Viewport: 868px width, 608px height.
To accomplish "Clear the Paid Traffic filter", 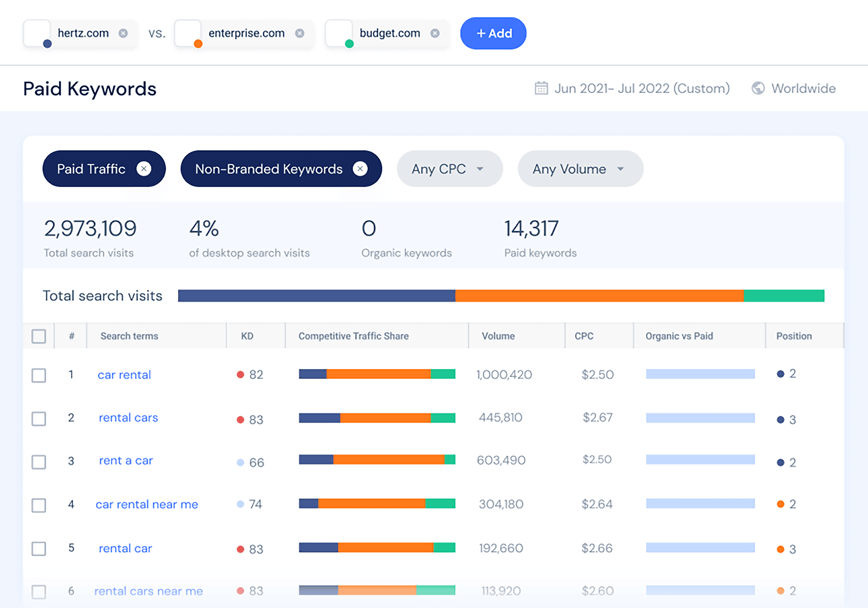I will [144, 169].
